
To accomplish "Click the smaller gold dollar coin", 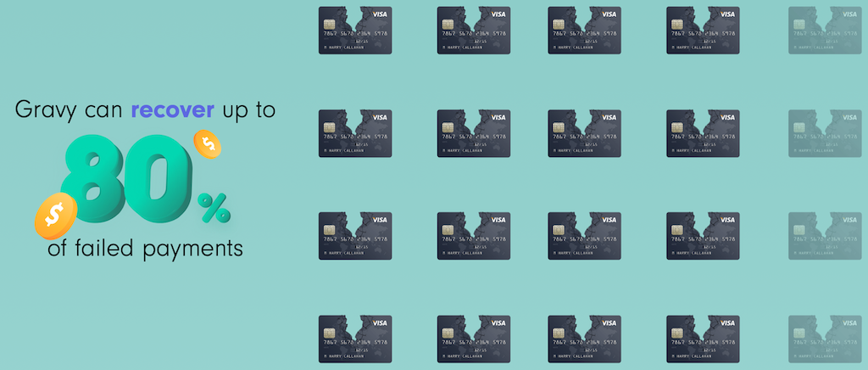I will [208, 144].
